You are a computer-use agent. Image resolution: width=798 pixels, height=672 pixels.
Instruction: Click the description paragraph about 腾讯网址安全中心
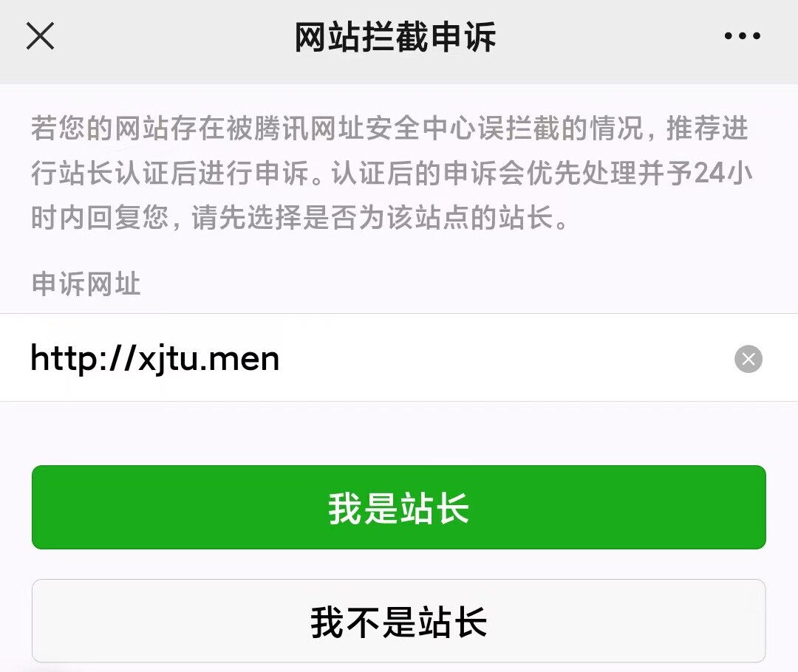392,173
